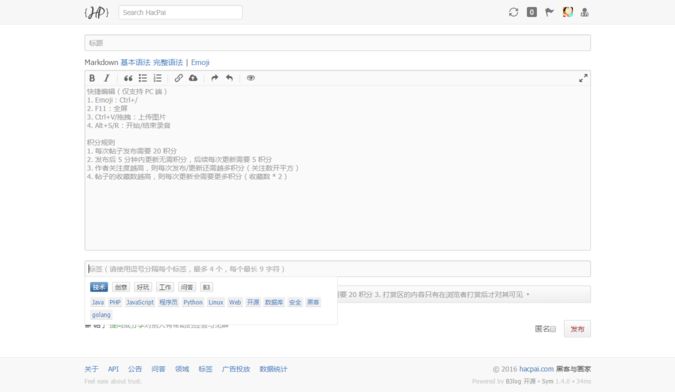Open the API footer link
Image resolution: width=675 pixels, height=392 pixels.
tap(113, 369)
